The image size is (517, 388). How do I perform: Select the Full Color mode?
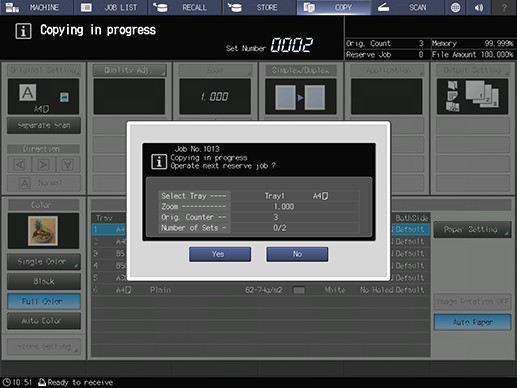click(x=44, y=301)
